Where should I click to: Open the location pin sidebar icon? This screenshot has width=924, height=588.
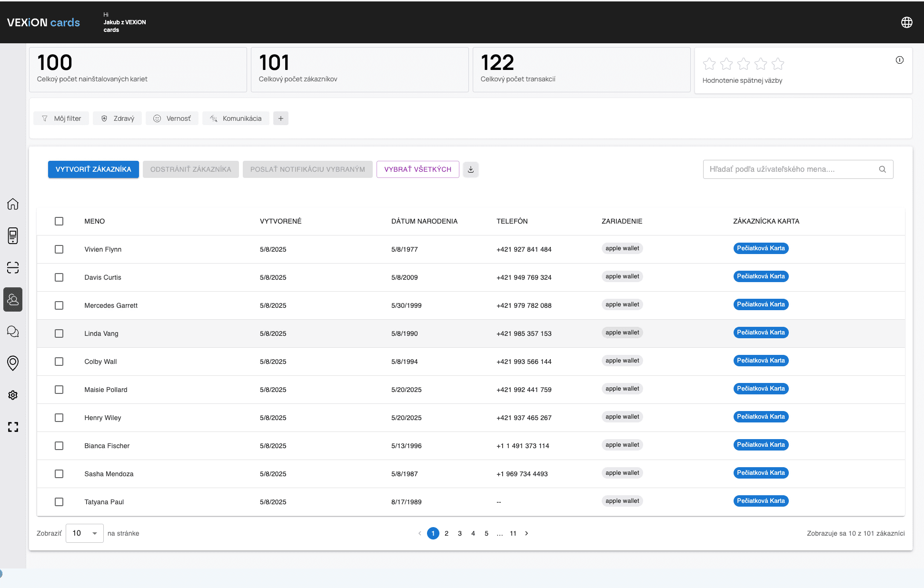(x=13, y=363)
